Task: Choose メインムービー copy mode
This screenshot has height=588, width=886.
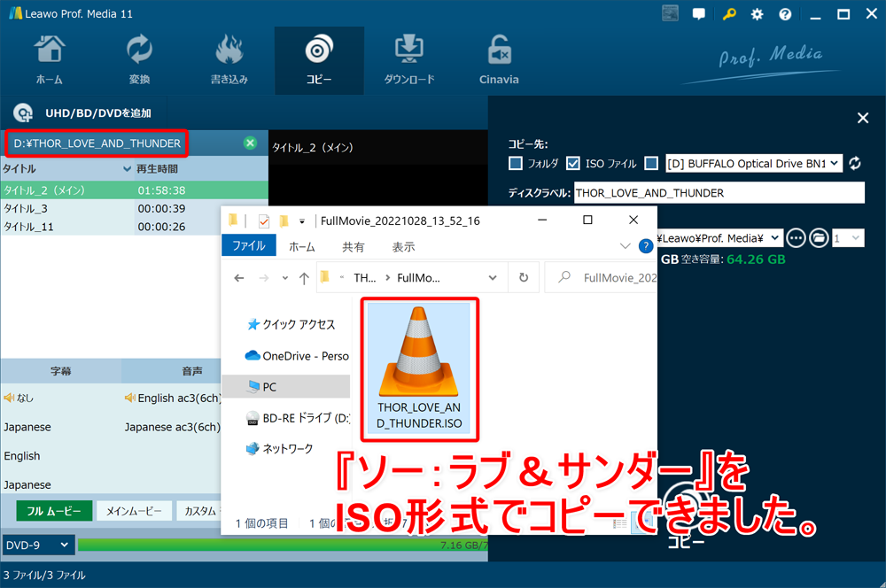Action: pos(134,511)
